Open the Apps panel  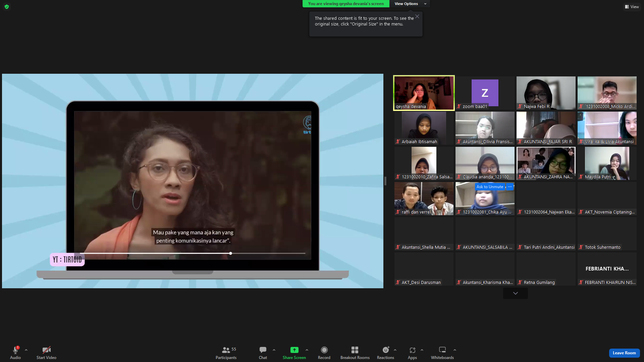click(413, 353)
